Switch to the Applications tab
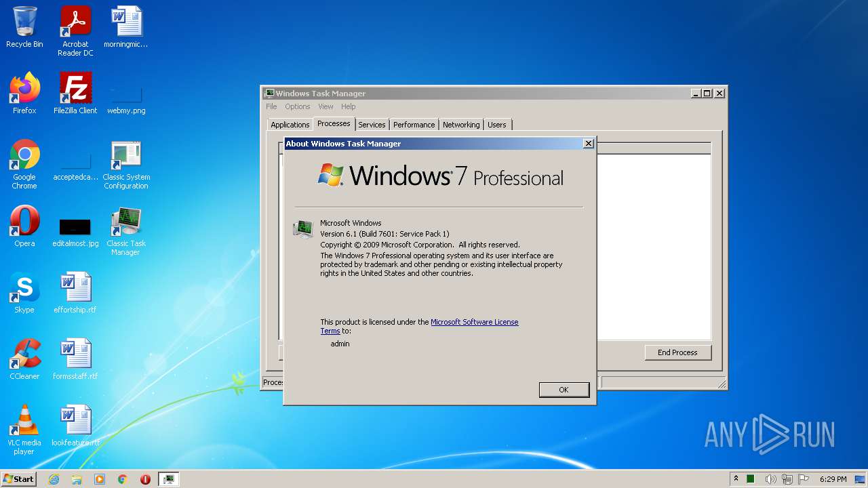The height and width of the screenshot is (488, 868). [290, 125]
